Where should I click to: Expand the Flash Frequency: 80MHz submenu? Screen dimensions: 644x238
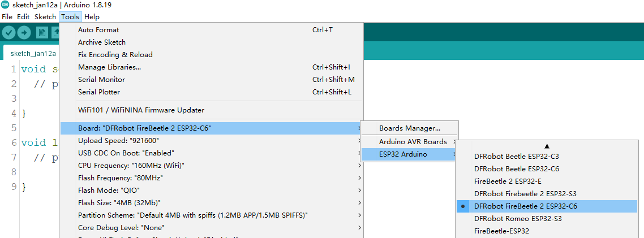coord(212,178)
